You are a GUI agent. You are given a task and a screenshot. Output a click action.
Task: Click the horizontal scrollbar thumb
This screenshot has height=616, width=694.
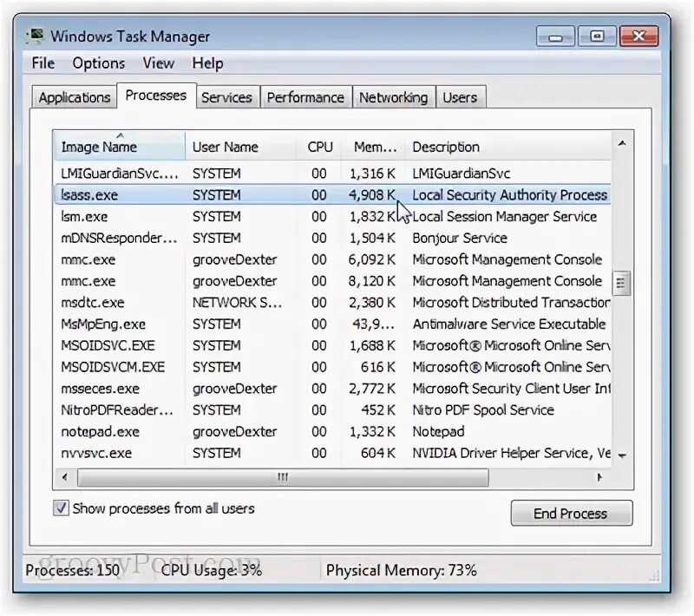coord(283,477)
